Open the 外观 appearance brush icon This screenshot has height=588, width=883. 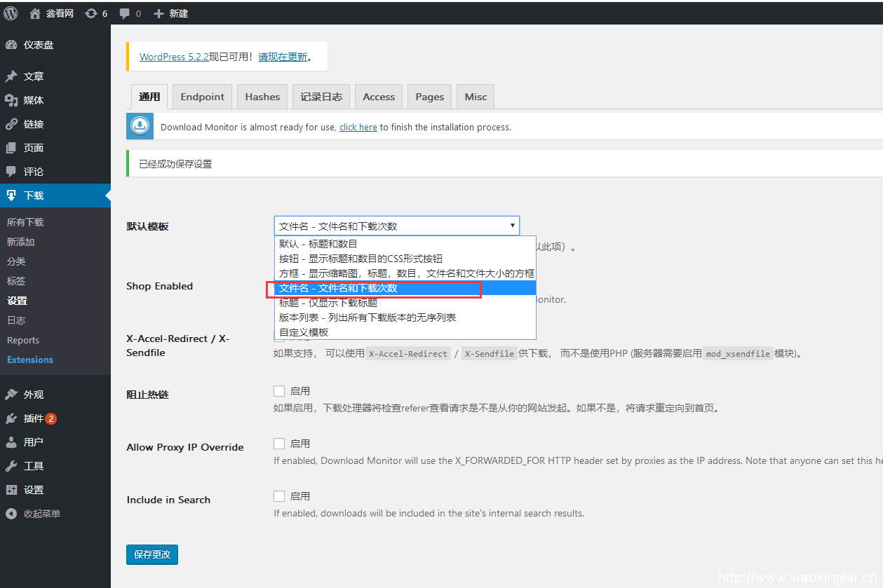click(11, 395)
